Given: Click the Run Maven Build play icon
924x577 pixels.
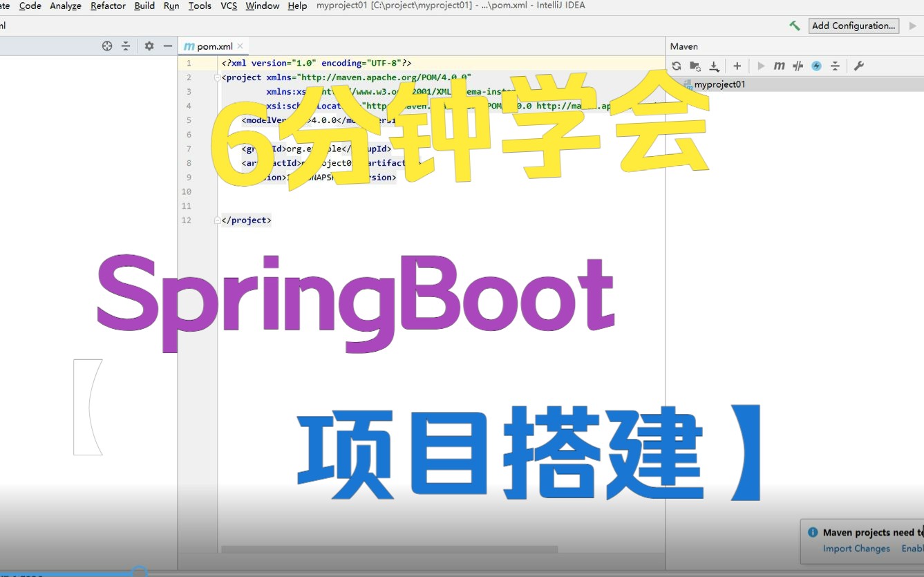Looking at the screenshot, I should (761, 66).
